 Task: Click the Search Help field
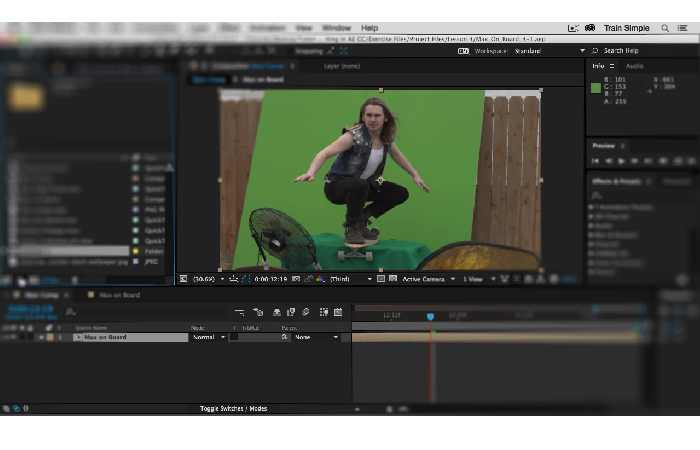[x=621, y=51]
